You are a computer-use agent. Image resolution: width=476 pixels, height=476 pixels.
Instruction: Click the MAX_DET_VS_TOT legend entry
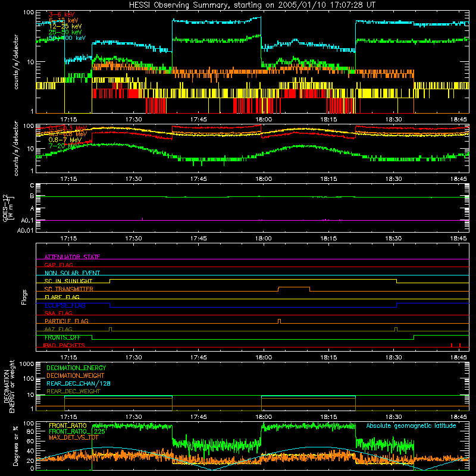[74, 437]
